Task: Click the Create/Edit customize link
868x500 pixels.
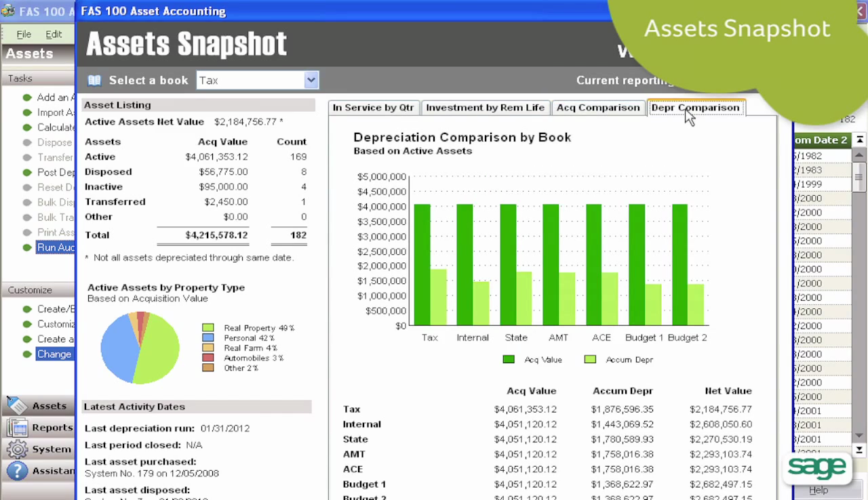Action: tap(56, 309)
